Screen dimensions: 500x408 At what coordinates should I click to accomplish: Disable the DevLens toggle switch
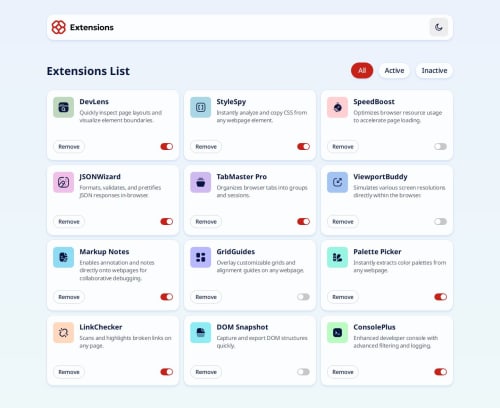[x=167, y=146]
